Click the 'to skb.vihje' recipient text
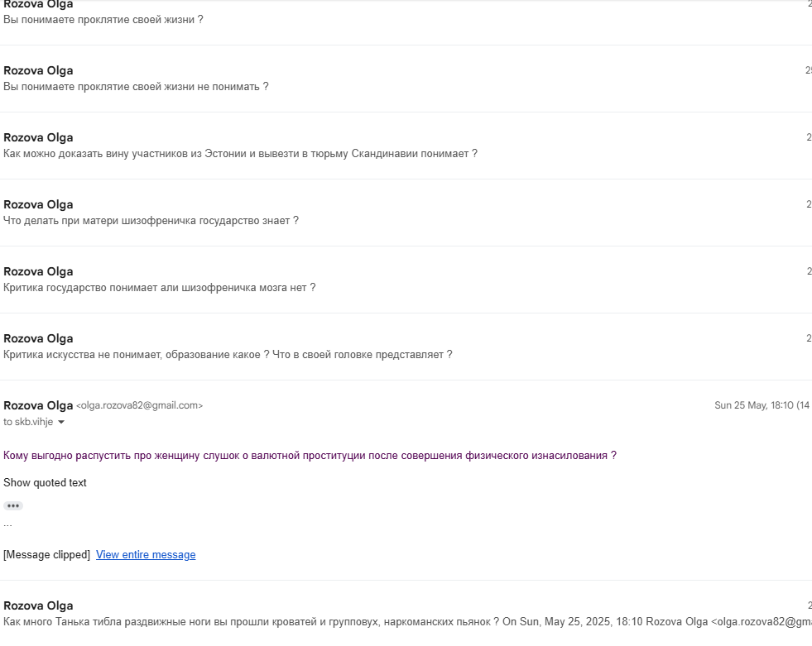 tap(28, 422)
